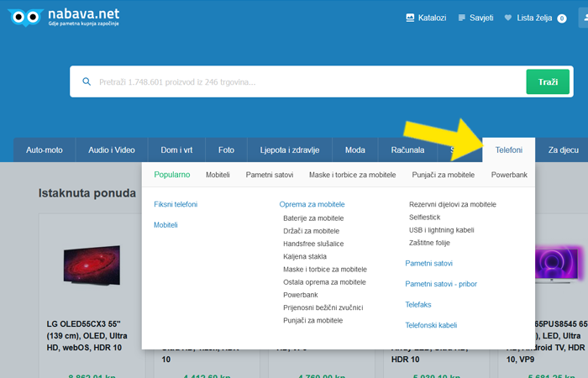Open blue Mobiteli link in left column
This screenshot has width=588, height=378.
(x=165, y=225)
